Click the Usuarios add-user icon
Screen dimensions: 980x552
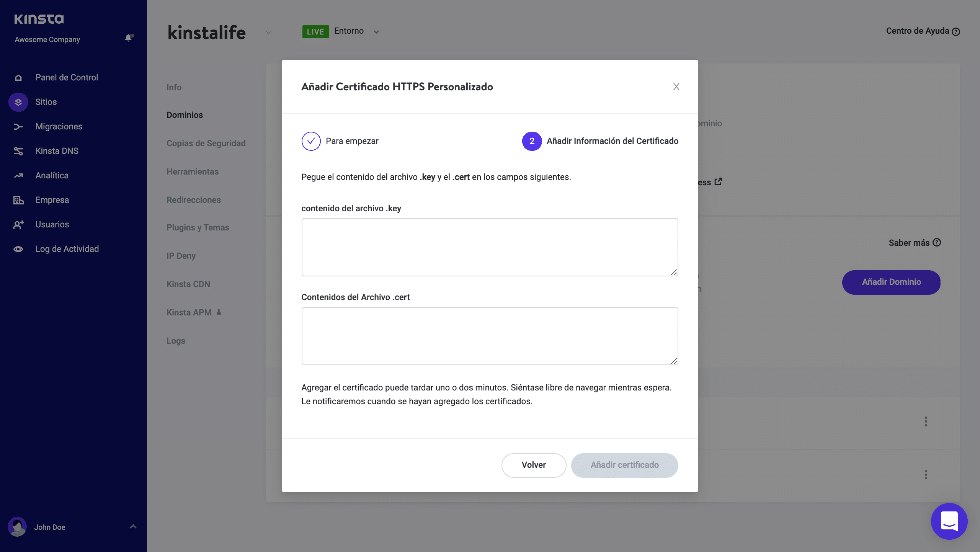pyautogui.click(x=18, y=225)
